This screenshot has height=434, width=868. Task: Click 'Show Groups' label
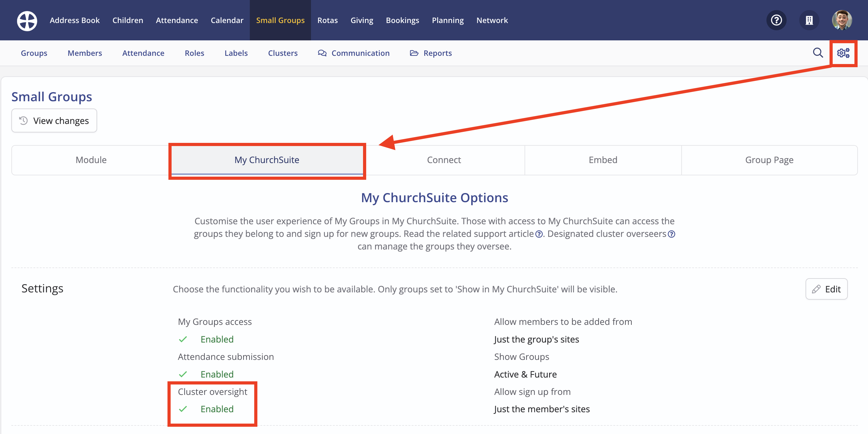tap(522, 357)
